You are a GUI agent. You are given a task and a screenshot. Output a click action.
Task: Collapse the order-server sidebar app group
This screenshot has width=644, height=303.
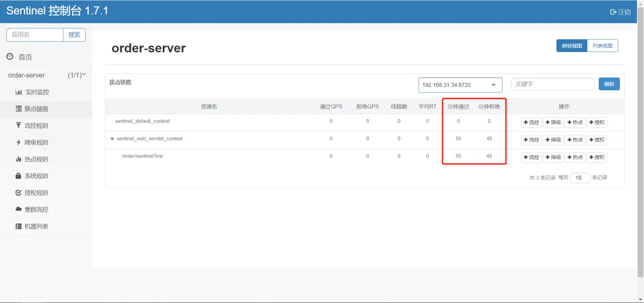pyautogui.click(x=84, y=75)
